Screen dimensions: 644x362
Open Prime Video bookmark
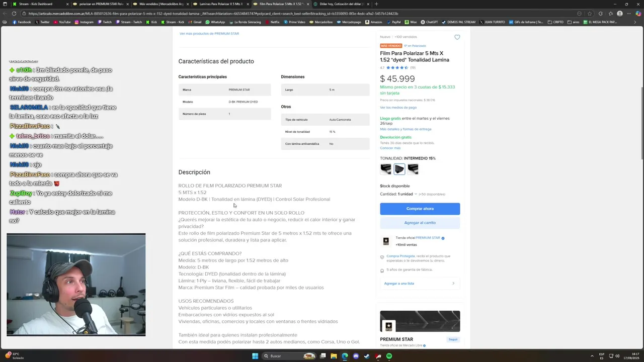click(294, 22)
